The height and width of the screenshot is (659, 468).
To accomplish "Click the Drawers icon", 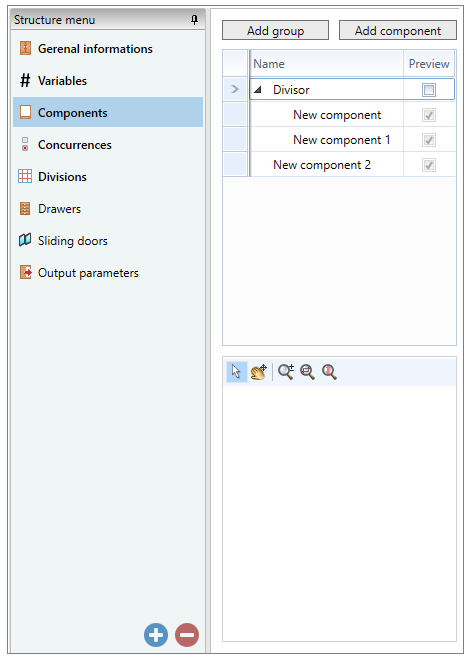I will pos(25,208).
